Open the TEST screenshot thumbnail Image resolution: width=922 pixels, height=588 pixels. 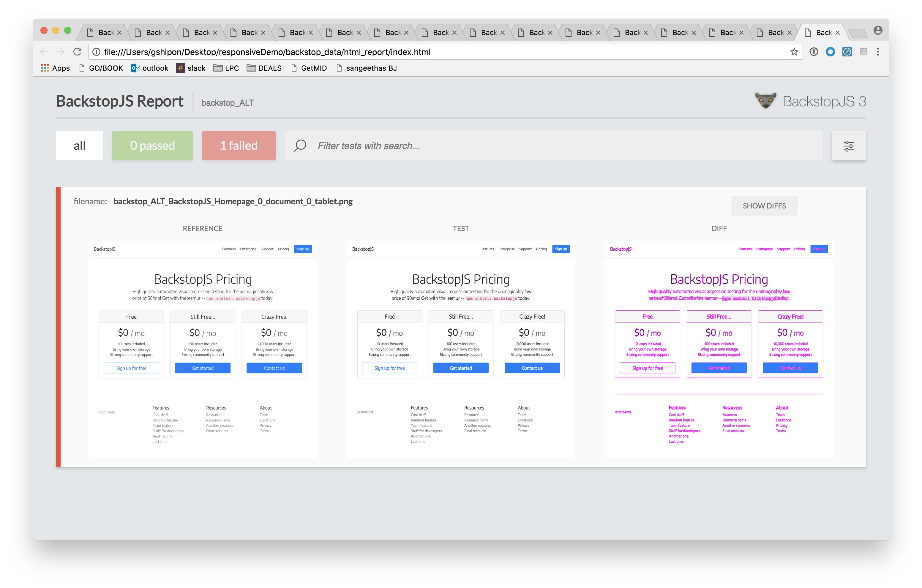click(x=461, y=350)
